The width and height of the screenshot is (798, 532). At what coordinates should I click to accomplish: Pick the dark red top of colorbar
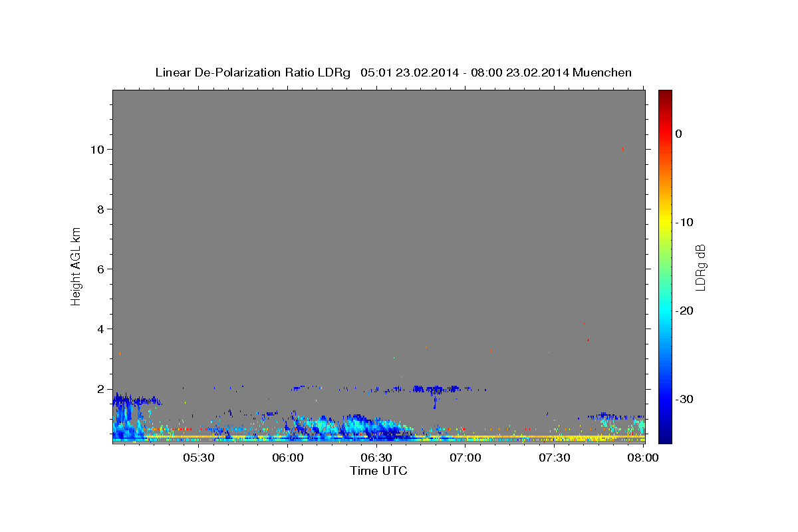coord(665,94)
